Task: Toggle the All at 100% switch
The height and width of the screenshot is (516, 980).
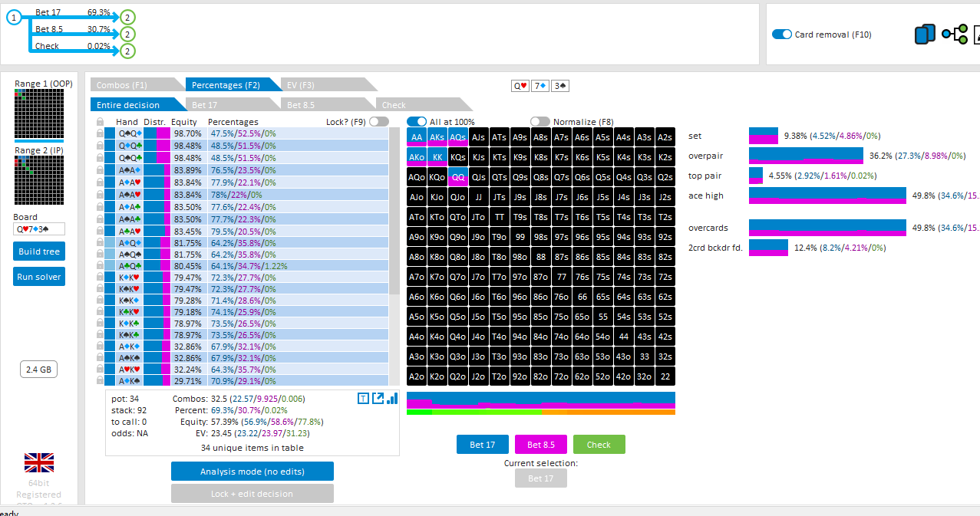Action: pyautogui.click(x=417, y=121)
